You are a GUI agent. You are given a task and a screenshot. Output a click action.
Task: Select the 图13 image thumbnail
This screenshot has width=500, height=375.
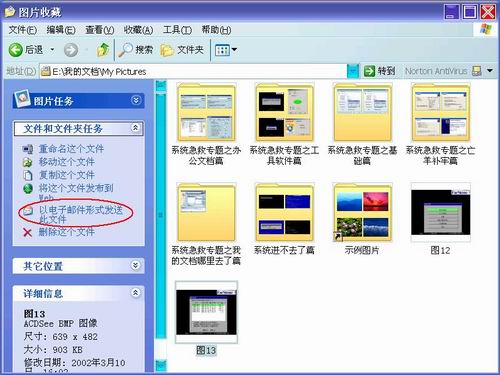(206, 312)
